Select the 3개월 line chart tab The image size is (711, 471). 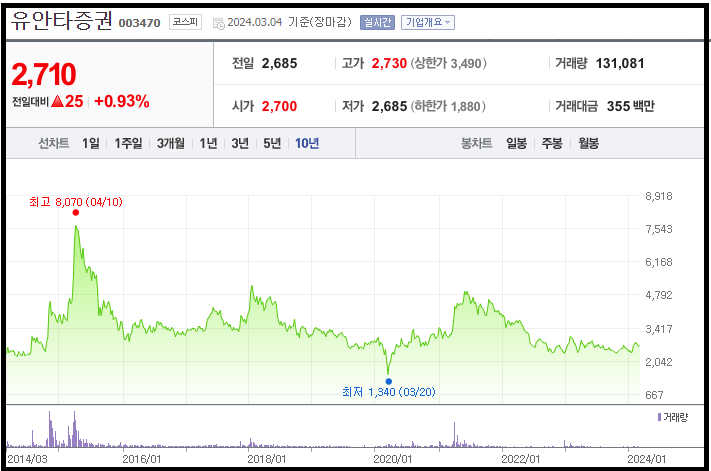[x=170, y=143]
